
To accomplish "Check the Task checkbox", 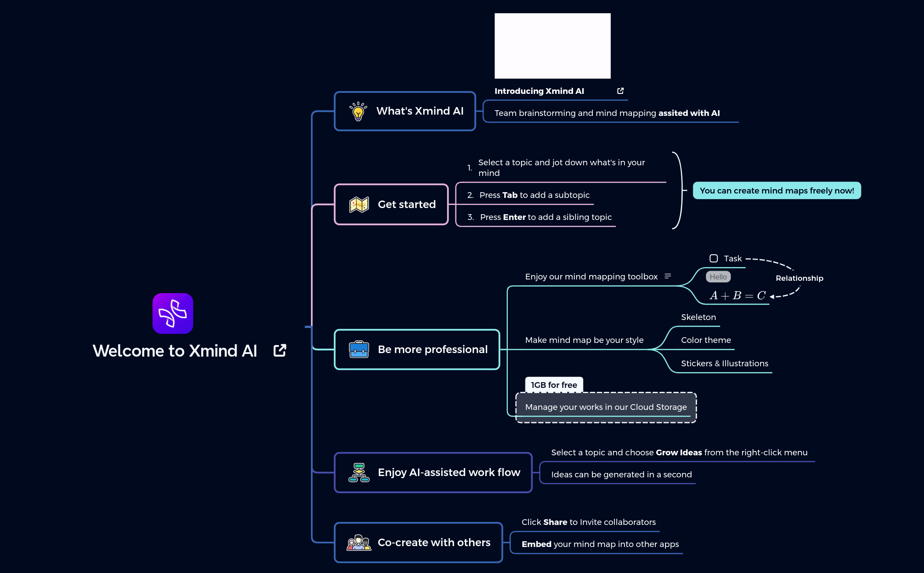I will pyautogui.click(x=713, y=258).
